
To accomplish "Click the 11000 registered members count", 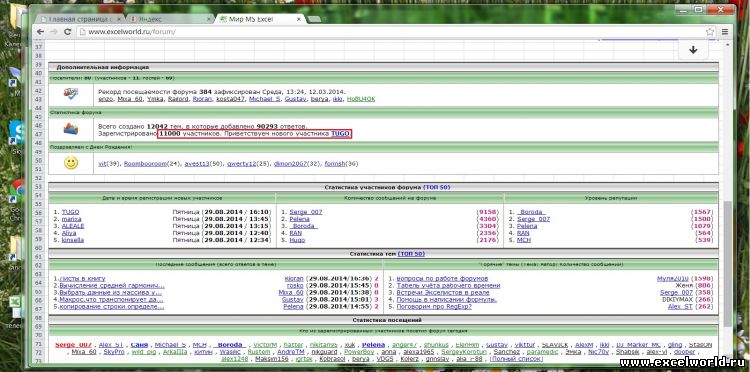I will [x=170, y=134].
